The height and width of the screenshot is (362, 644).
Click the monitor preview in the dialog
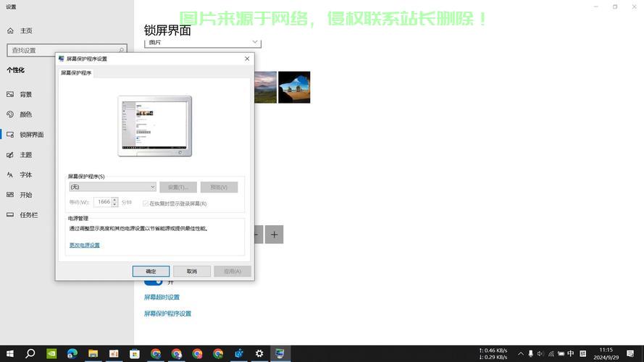[x=155, y=126]
